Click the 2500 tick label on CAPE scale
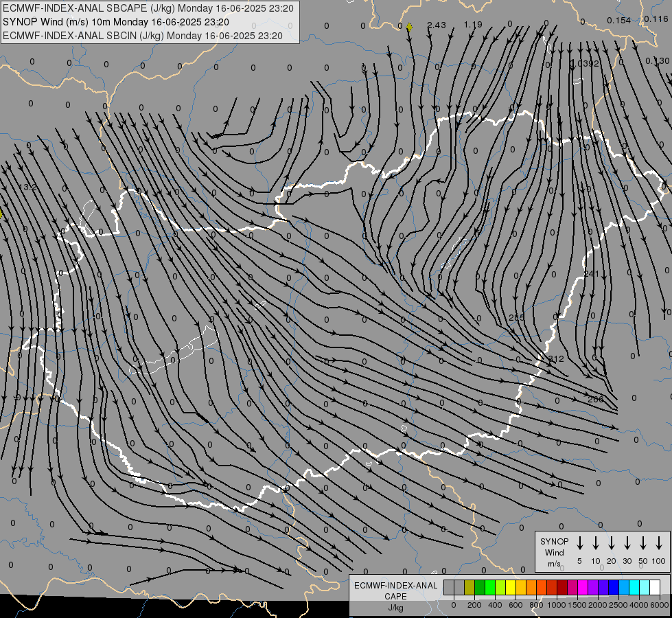 click(618, 605)
